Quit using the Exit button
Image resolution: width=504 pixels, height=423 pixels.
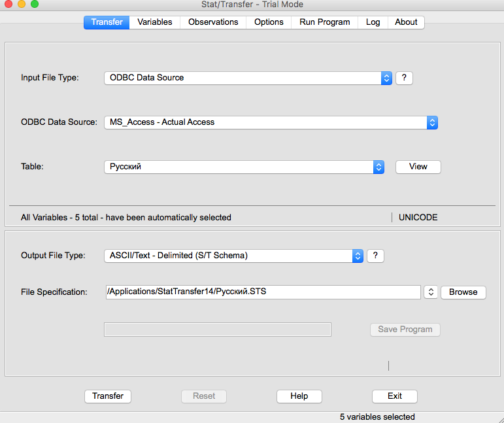tap(394, 396)
